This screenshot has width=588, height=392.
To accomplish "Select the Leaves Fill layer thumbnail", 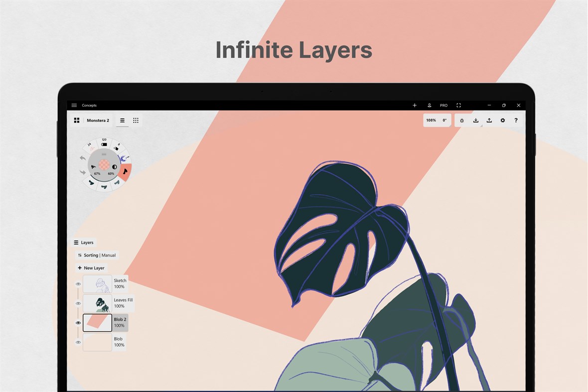I will pos(97,303).
